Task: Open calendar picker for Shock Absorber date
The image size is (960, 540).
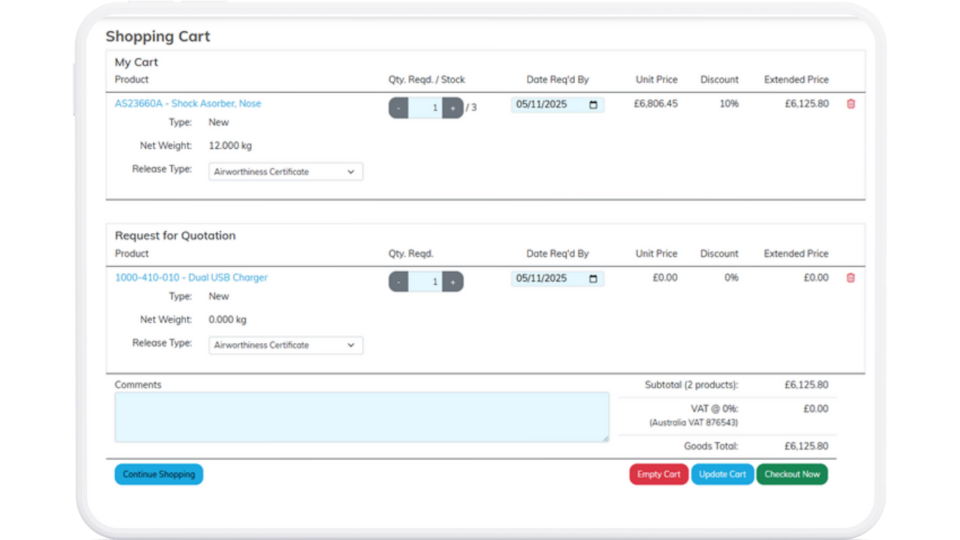Action: pyautogui.click(x=593, y=105)
